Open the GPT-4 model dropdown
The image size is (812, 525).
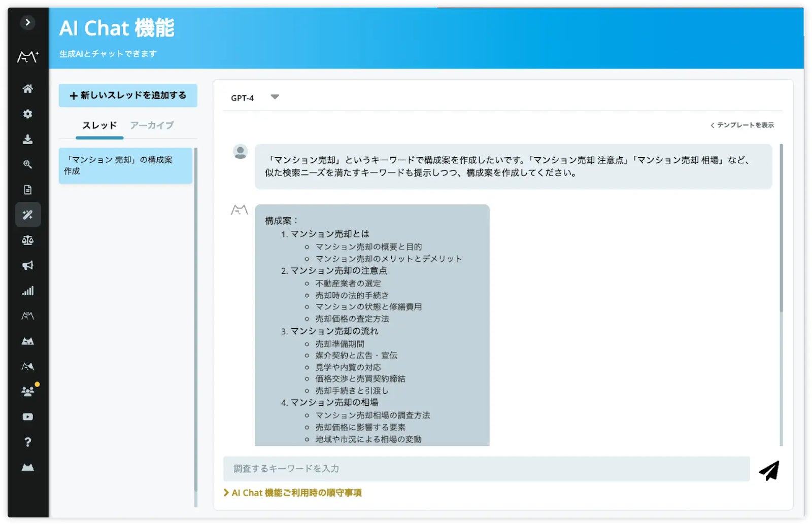(255, 97)
